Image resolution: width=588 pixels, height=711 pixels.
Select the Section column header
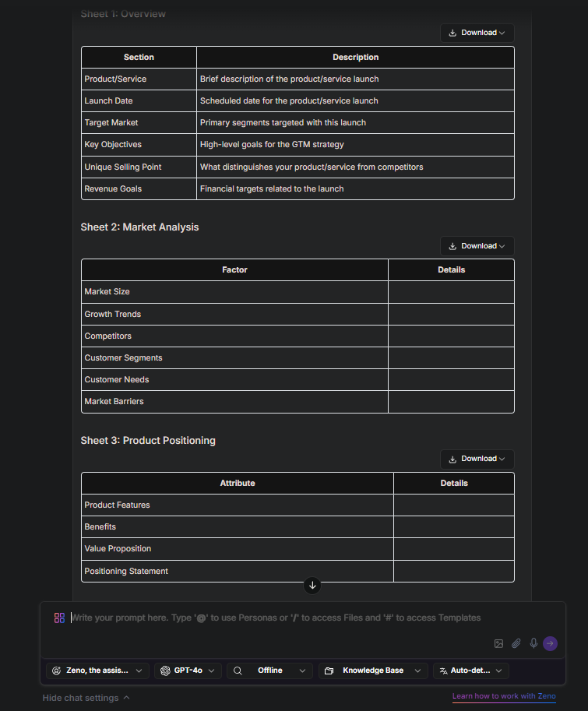[x=139, y=57]
